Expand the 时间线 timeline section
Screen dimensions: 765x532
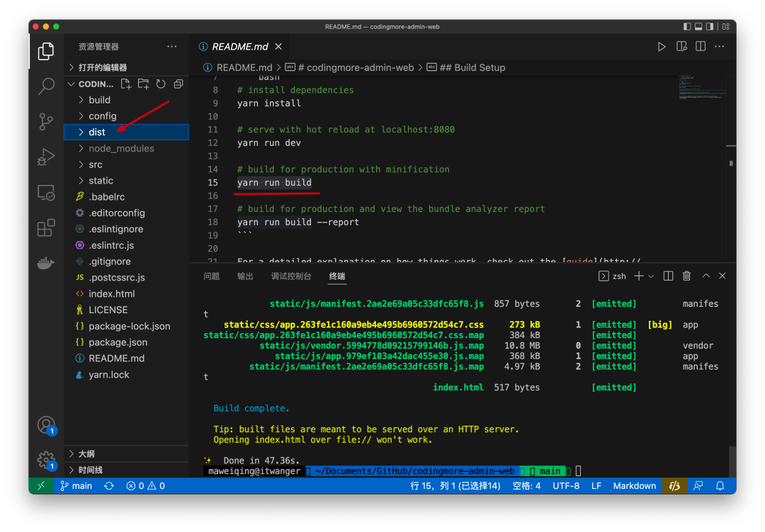(126, 470)
